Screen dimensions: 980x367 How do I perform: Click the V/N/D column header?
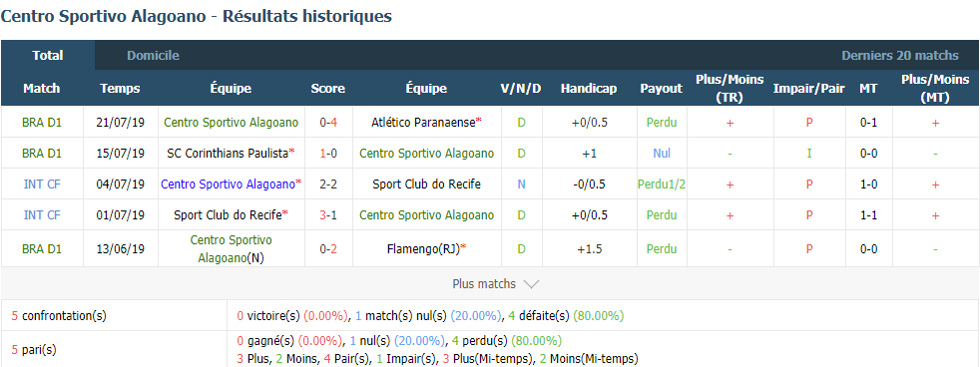tap(521, 89)
